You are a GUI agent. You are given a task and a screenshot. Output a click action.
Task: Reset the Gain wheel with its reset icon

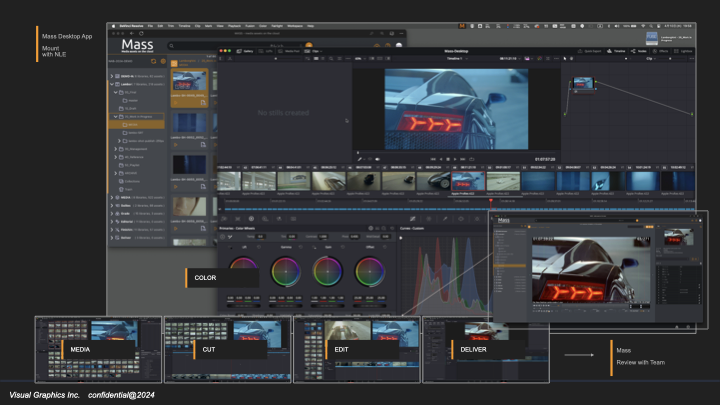pos(343,247)
